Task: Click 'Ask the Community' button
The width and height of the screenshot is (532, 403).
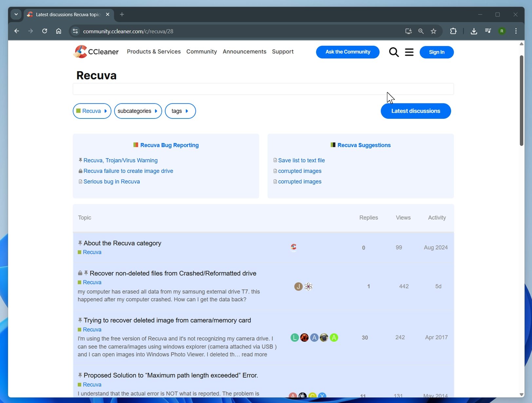Action: [348, 52]
